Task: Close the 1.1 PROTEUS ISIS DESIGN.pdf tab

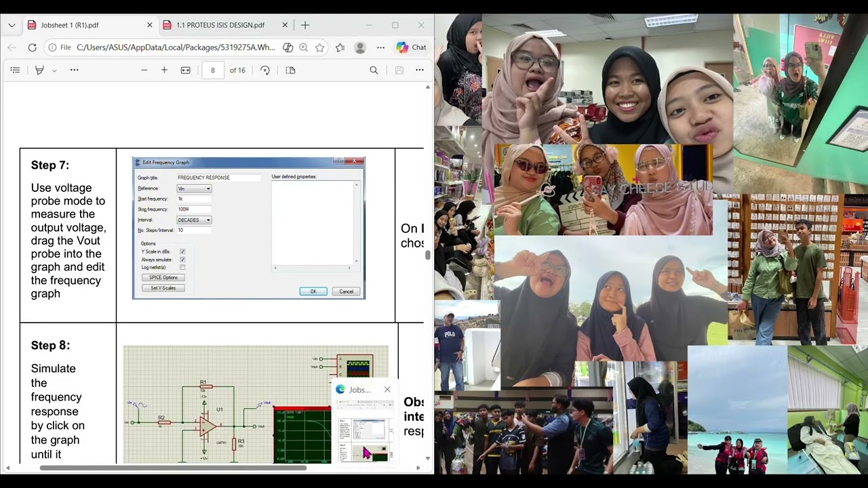Action: point(285,25)
